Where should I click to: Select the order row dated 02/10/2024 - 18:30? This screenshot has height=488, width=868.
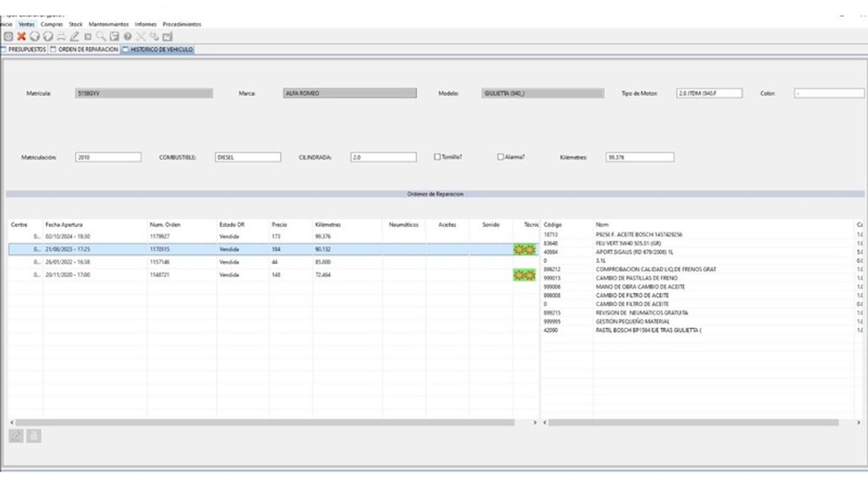point(273,237)
